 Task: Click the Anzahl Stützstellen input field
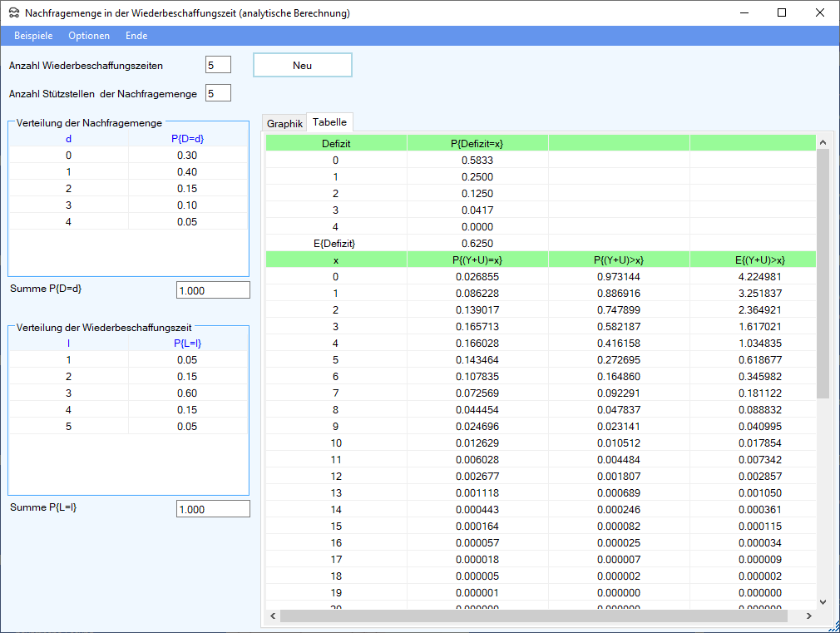coord(218,93)
